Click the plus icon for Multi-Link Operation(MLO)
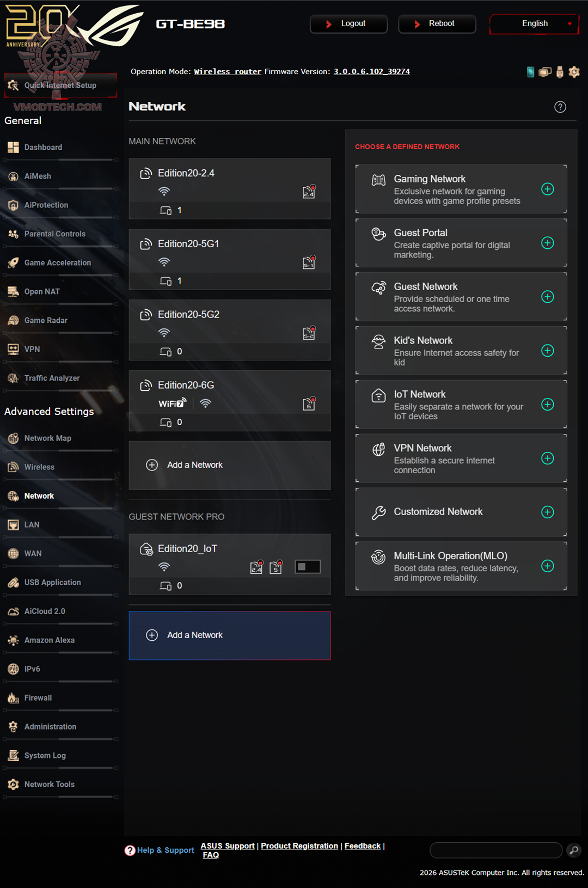This screenshot has width=588, height=888. (x=548, y=566)
